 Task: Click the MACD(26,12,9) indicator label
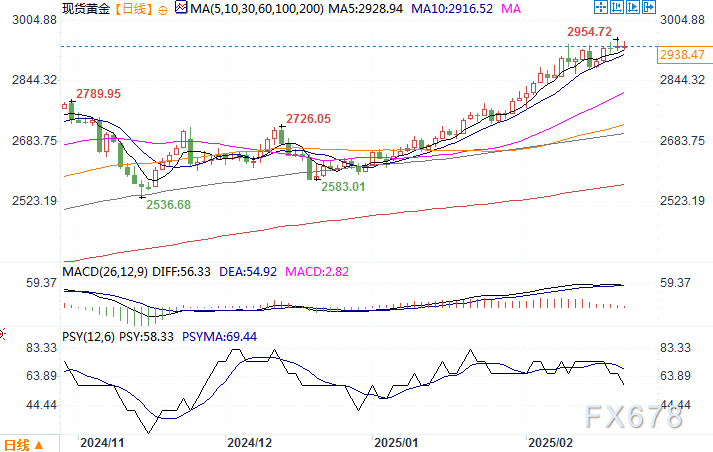click(x=106, y=272)
